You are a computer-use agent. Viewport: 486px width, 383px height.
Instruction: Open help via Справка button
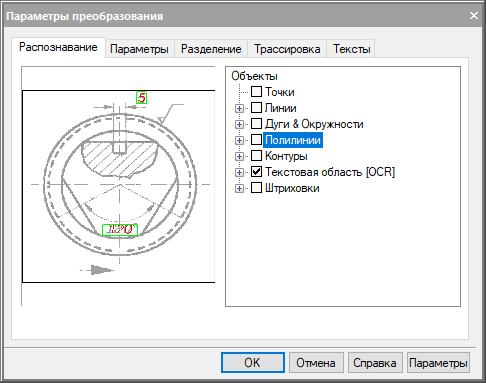[375, 363]
